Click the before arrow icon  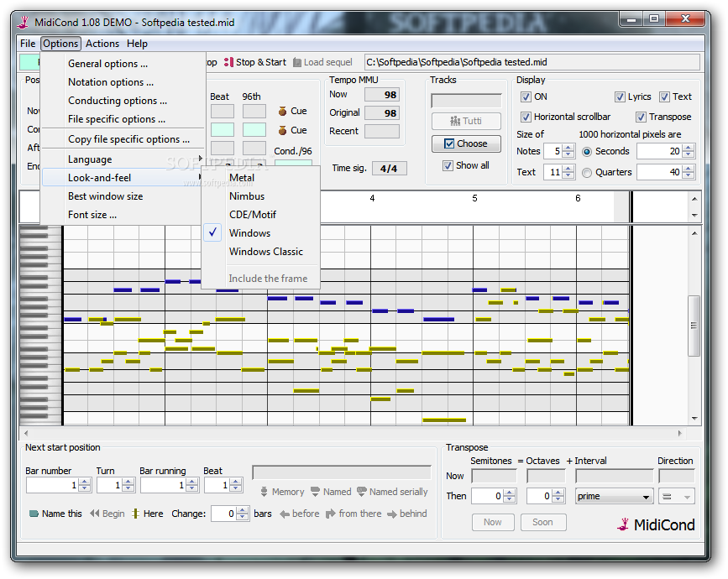[285, 514]
